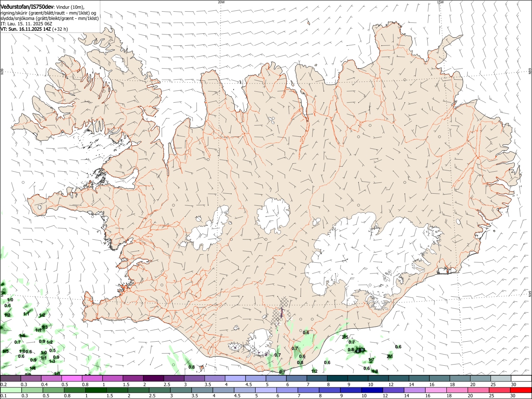Click the darkest green lower swatch at 1
The image size is (532, 399).
point(96,390)
